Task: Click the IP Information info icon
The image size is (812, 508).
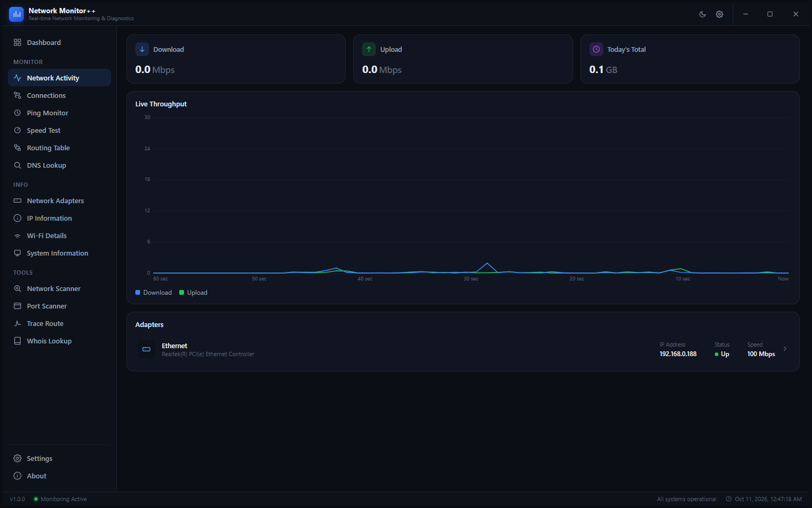Action: pyautogui.click(x=17, y=218)
